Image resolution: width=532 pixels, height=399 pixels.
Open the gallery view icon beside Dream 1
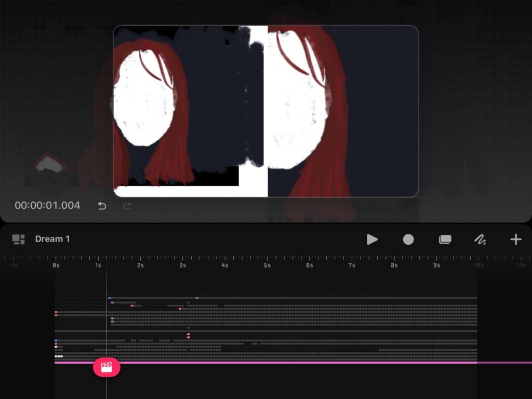(x=19, y=240)
